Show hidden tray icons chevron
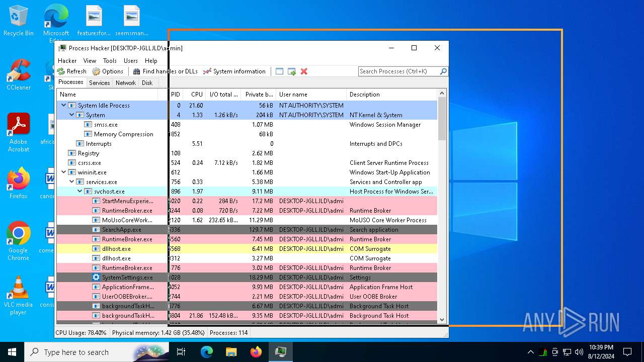This screenshot has height=362, width=644. click(530, 352)
